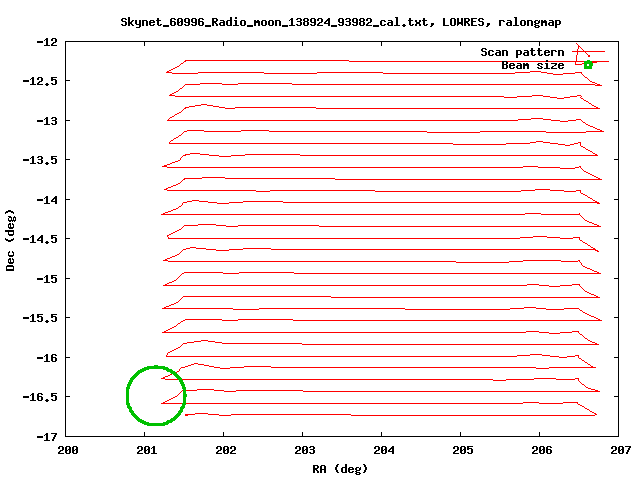The height and width of the screenshot is (480, 640).
Task: Select the 'Scan pattern' legend label
Action: [x=522, y=52]
